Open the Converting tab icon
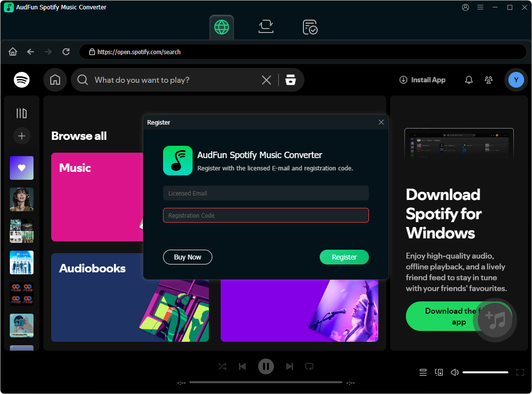The height and width of the screenshot is (394, 532). [x=266, y=27]
